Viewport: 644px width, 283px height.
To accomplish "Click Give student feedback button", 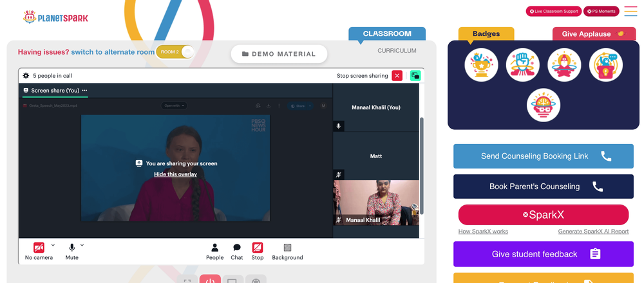I will pos(544,254).
